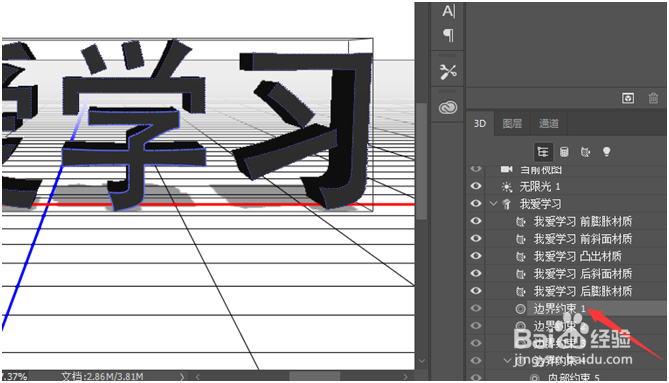Switch to the 图层 tab
The image size is (669, 383).
512,124
